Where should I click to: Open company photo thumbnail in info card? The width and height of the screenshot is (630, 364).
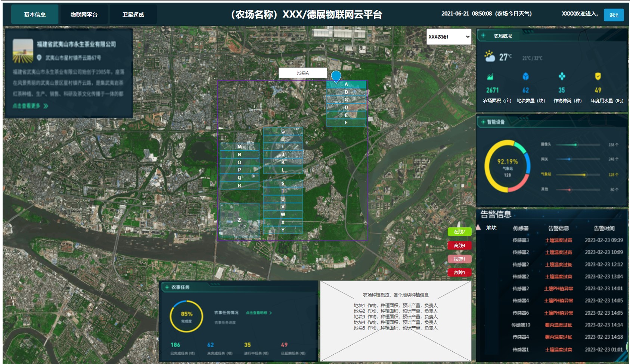coord(23,51)
